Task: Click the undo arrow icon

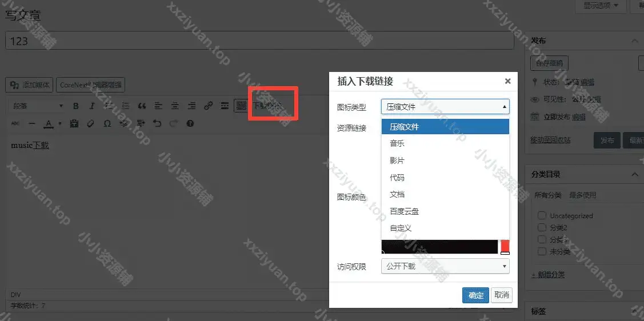Action: tap(157, 123)
